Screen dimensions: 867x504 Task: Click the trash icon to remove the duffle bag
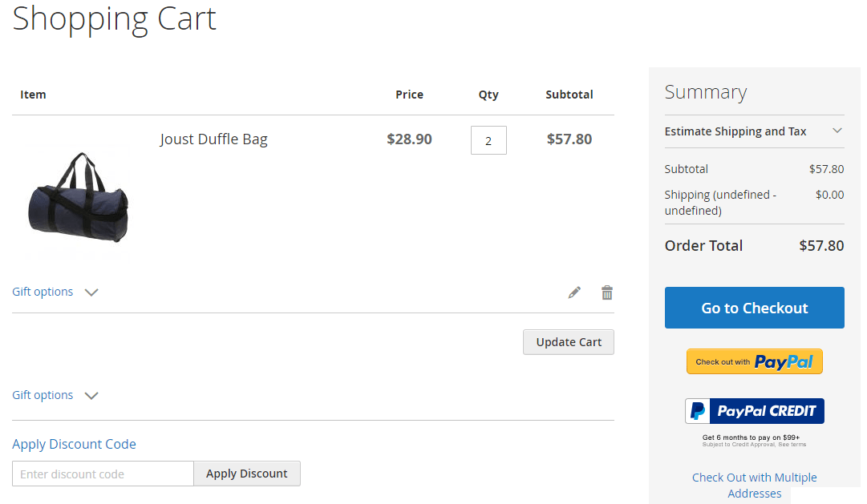click(607, 292)
